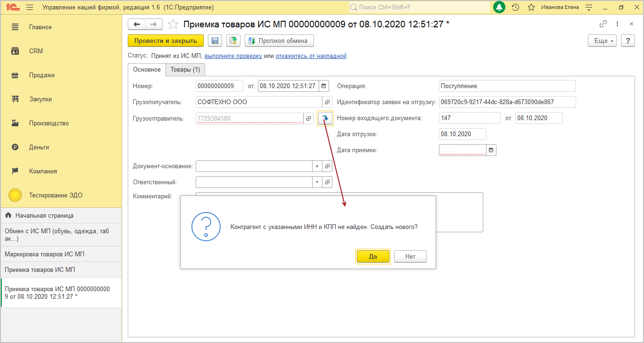Expand Ответственный dropdown list
The image size is (644, 343).
[317, 182]
